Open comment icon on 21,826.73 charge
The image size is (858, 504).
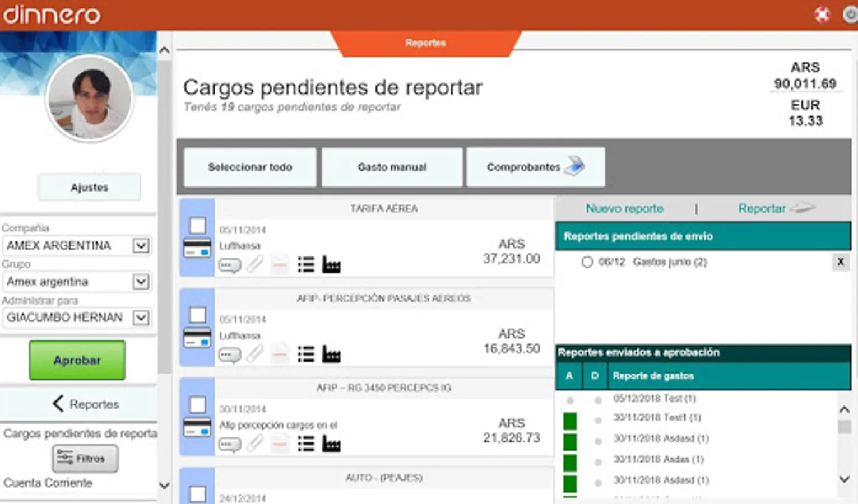230,445
